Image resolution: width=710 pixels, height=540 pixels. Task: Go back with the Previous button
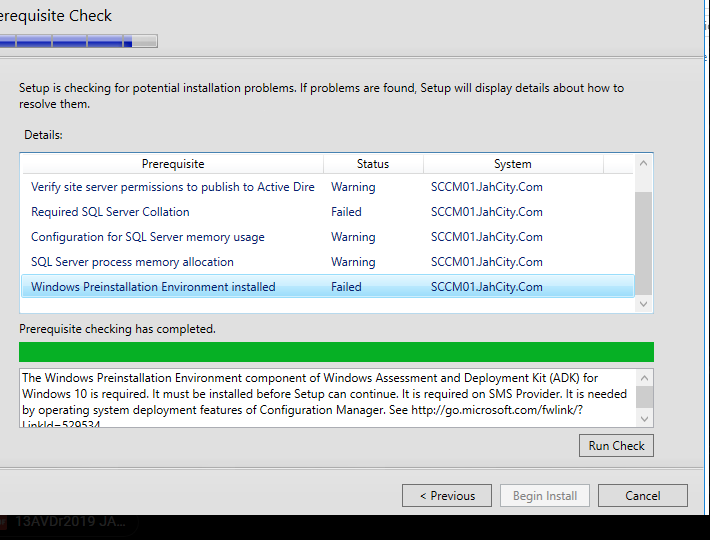pyautogui.click(x=446, y=496)
